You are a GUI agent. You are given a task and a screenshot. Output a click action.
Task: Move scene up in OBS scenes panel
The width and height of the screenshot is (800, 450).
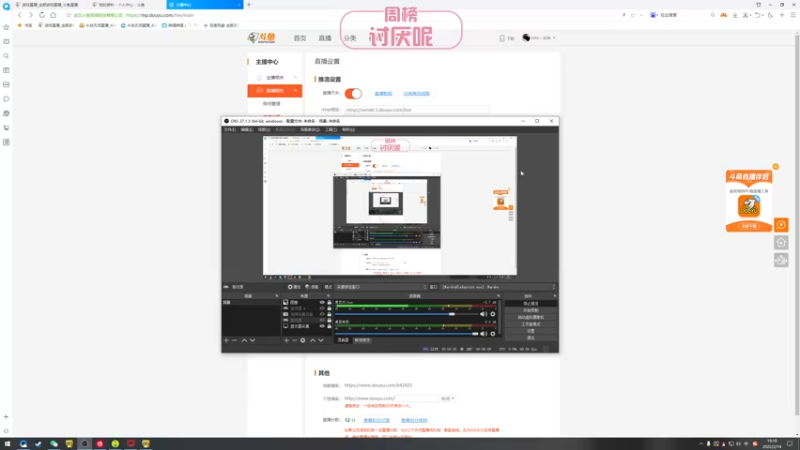click(x=244, y=340)
